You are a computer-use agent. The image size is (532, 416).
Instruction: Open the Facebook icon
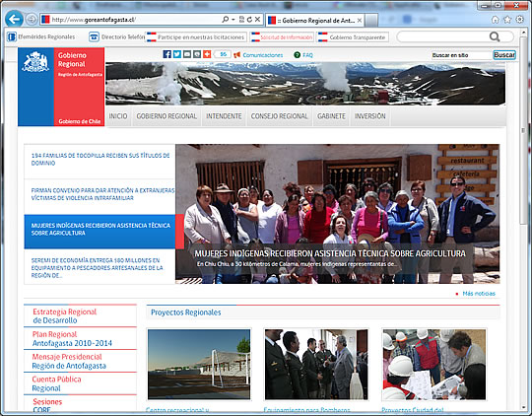point(166,54)
